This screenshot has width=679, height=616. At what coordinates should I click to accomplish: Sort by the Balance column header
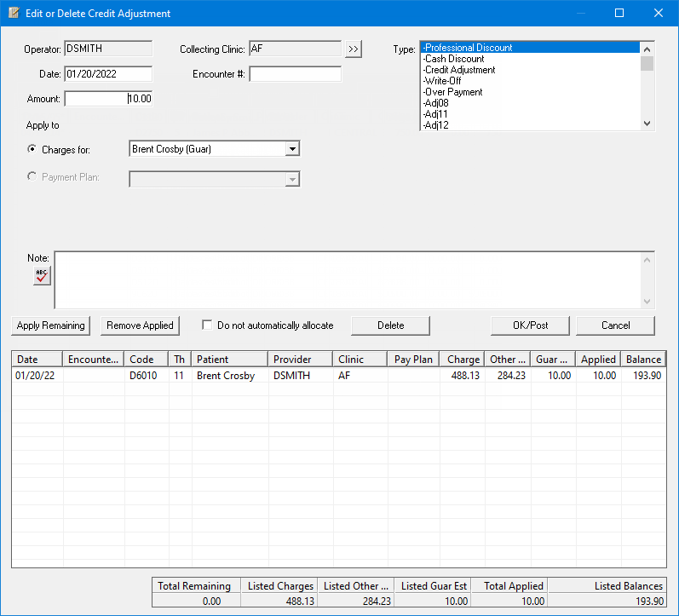pyautogui.click(x=642, y=360)
